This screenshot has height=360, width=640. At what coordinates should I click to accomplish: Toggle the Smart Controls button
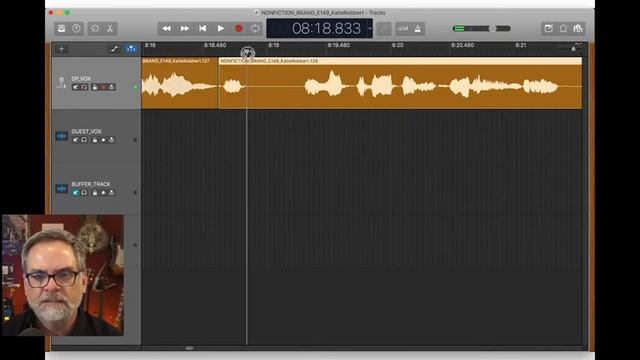click(x=95, y=28)
